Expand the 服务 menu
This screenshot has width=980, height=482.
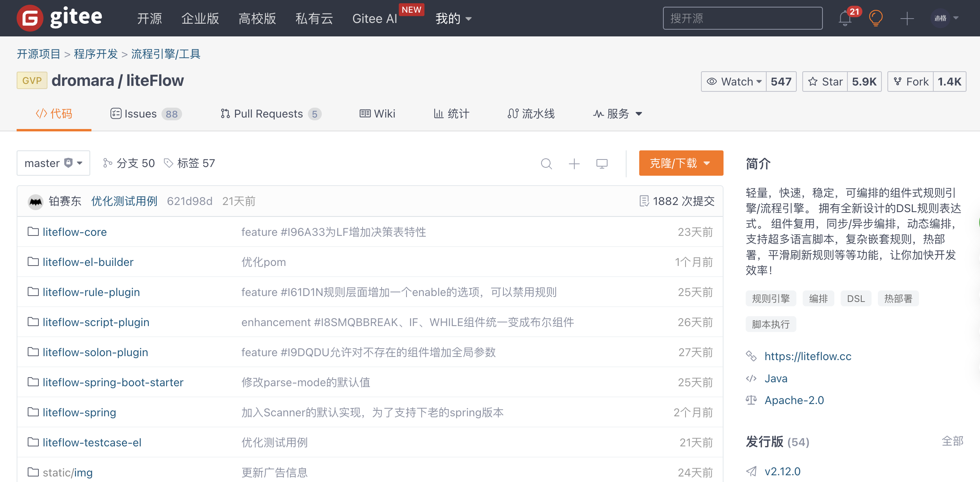point(617,114)
